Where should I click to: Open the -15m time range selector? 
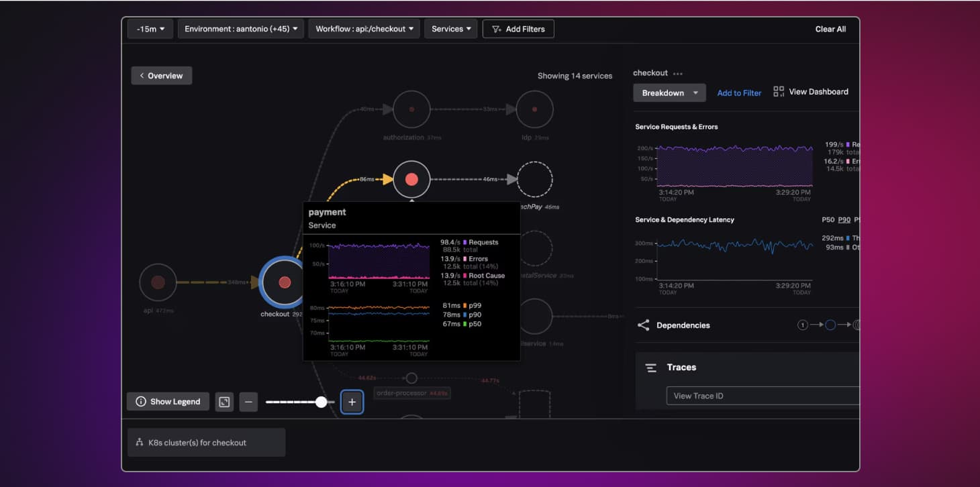[x=149, y=28]
